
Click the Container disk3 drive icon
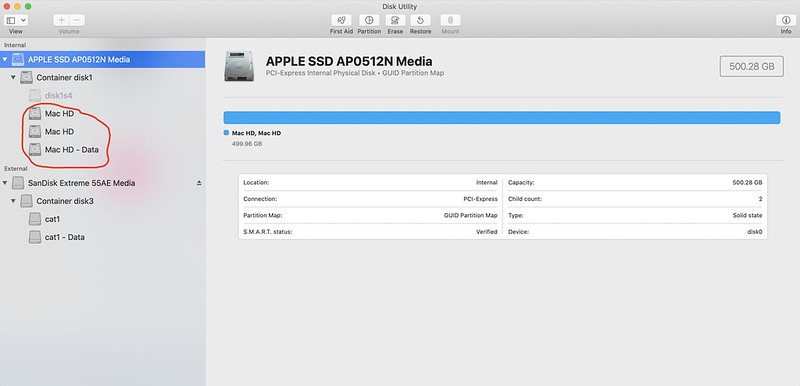(x=26, y=201)
